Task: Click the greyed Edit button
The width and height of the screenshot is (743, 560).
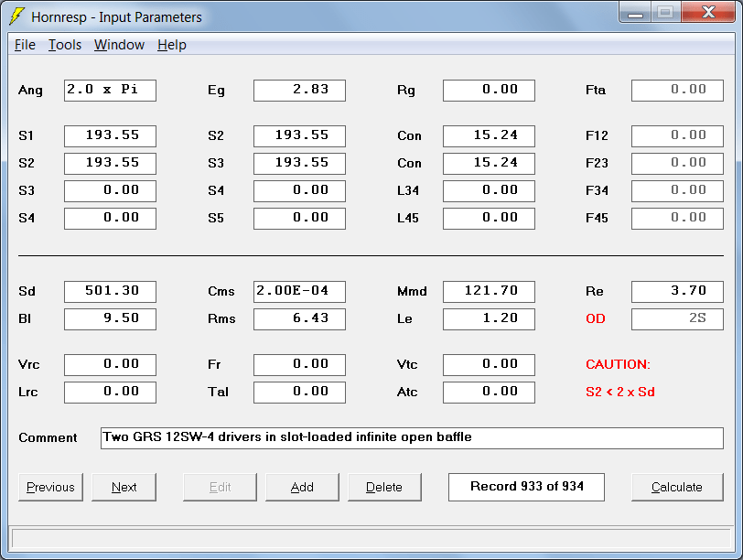Action: (x=220, y=487)
